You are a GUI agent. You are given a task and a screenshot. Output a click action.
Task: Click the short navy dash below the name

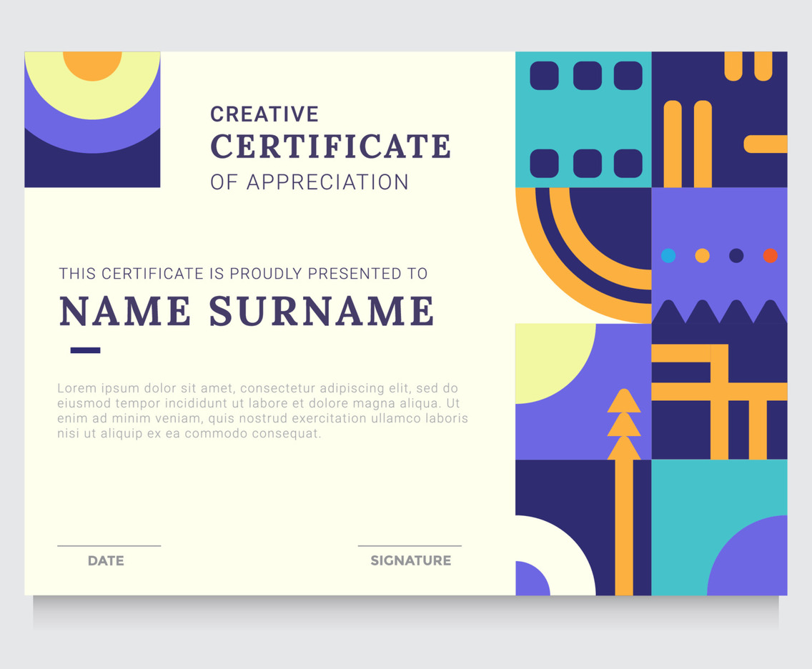pyautogui.click(x=85, y=350)
